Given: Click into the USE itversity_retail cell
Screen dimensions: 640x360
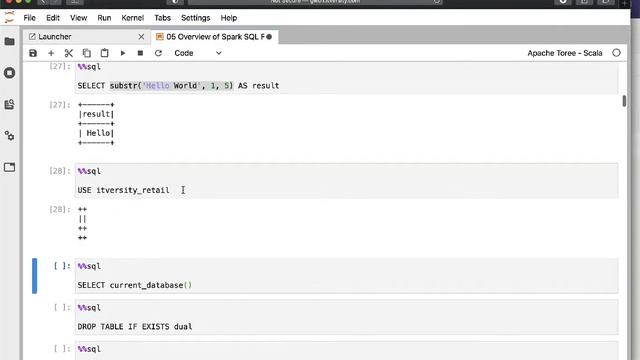Looking at the screenshot, I should [347, 181].
